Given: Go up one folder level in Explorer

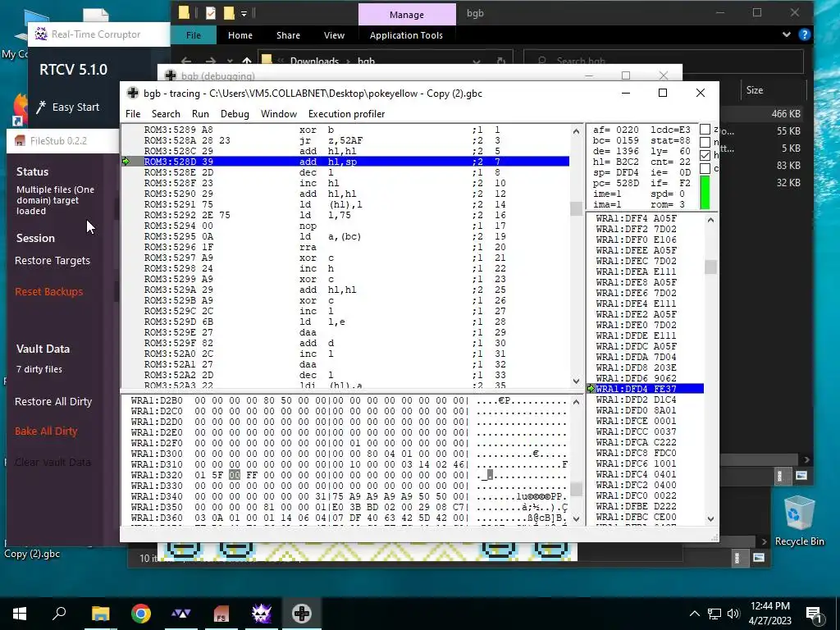Looking at the screenshot, I should [246, 61].
